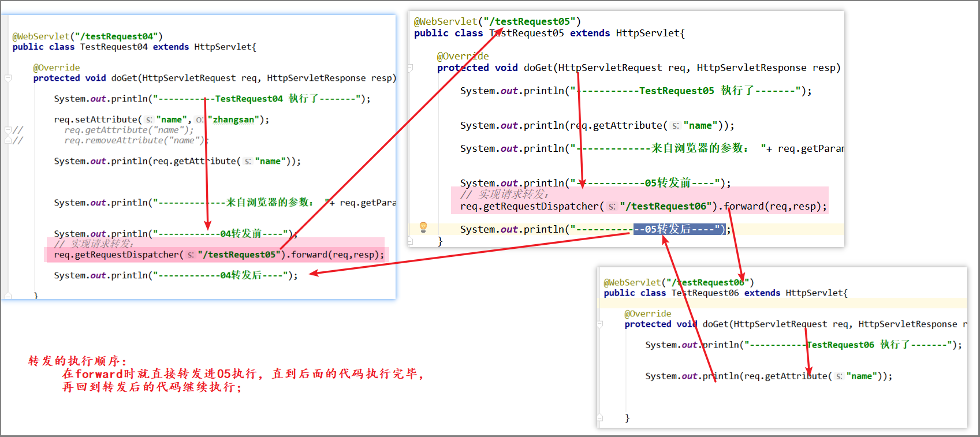
Task: Click the TestRequest04 class name
Action: click(x=114, y=47)
